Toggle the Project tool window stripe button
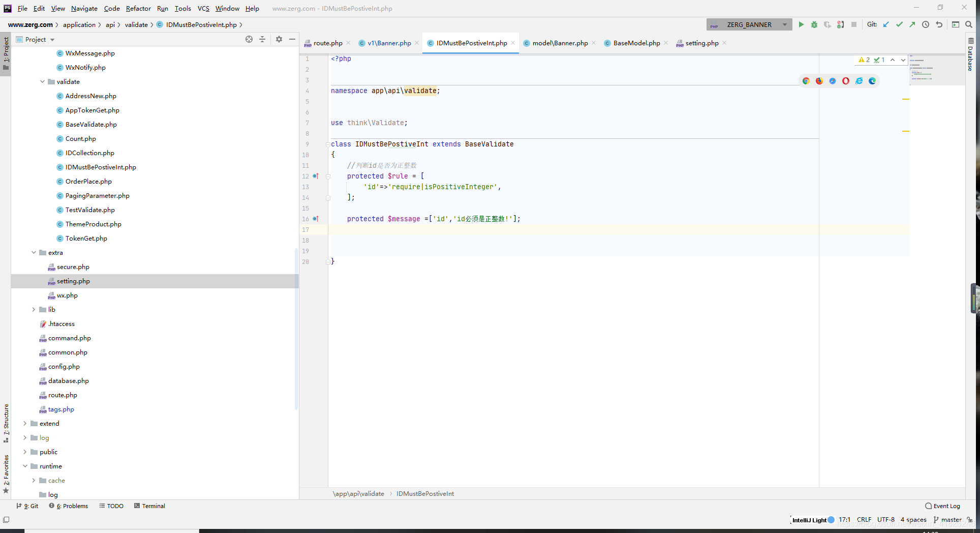Screen dimensions: 980x533 click(x=6, y=54)
